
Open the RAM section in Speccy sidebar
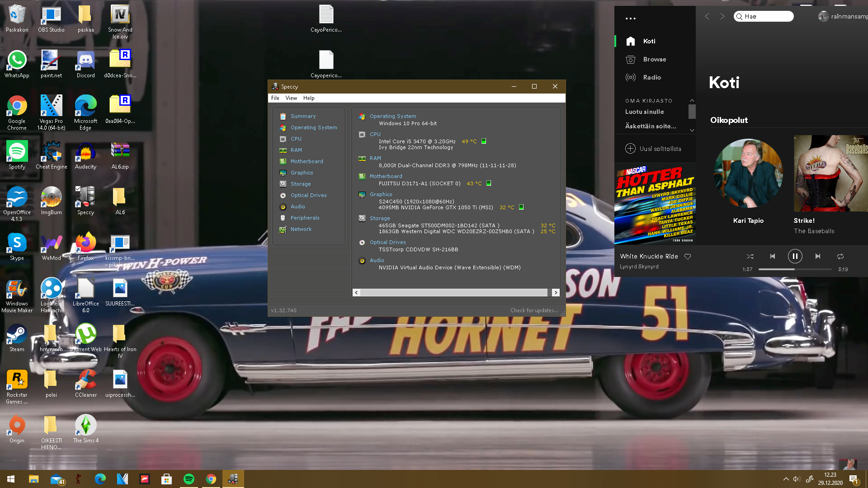coord(296,150)
